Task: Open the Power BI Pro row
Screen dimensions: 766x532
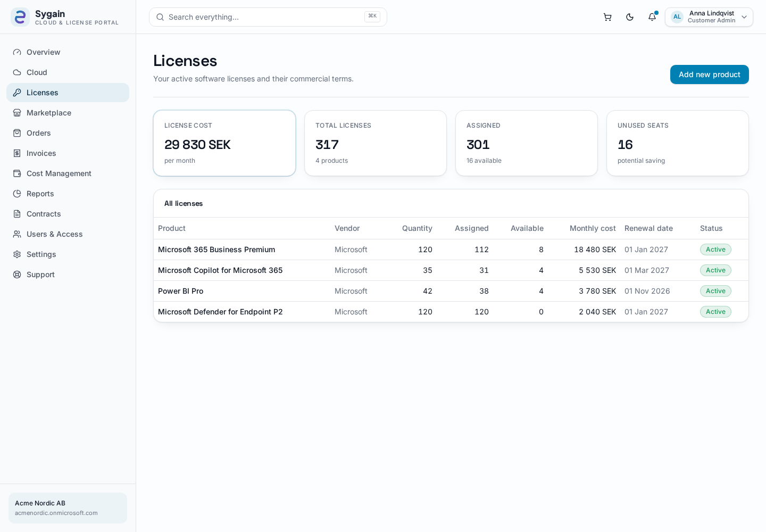Action: [x=451, y=291]
